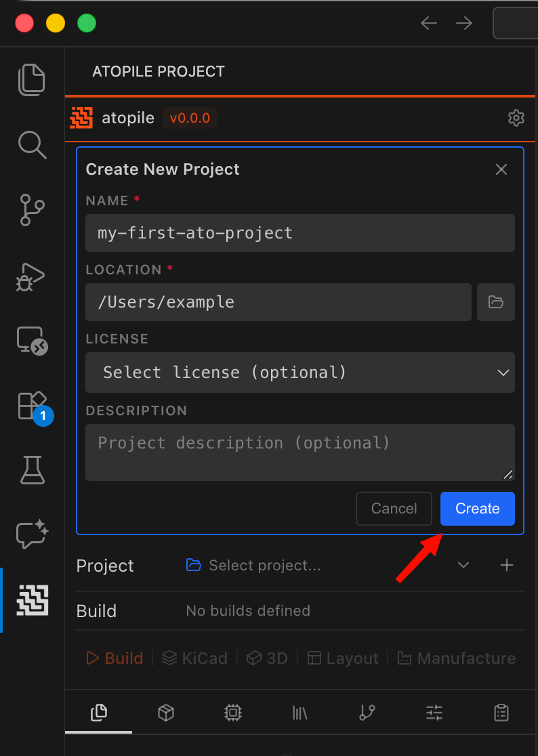Open the atopile settings gear
Viewport: 538px width, 756px height.
[516, 117]
